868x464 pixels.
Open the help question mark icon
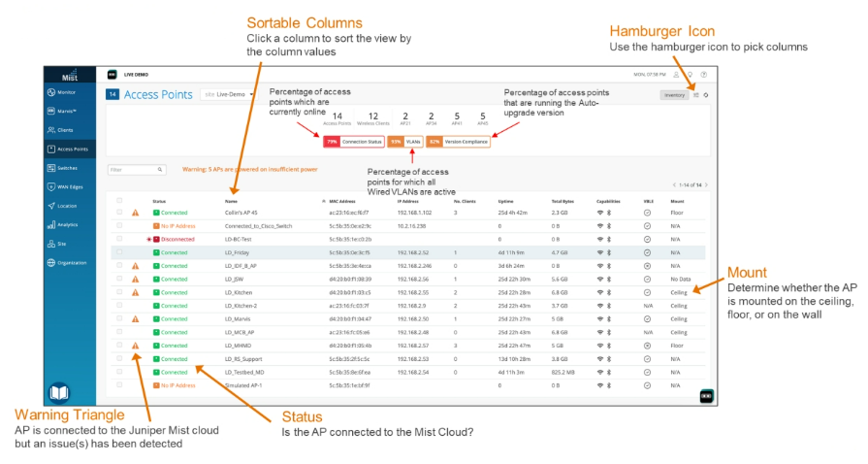pyautogui.click(x=703, y=75)
